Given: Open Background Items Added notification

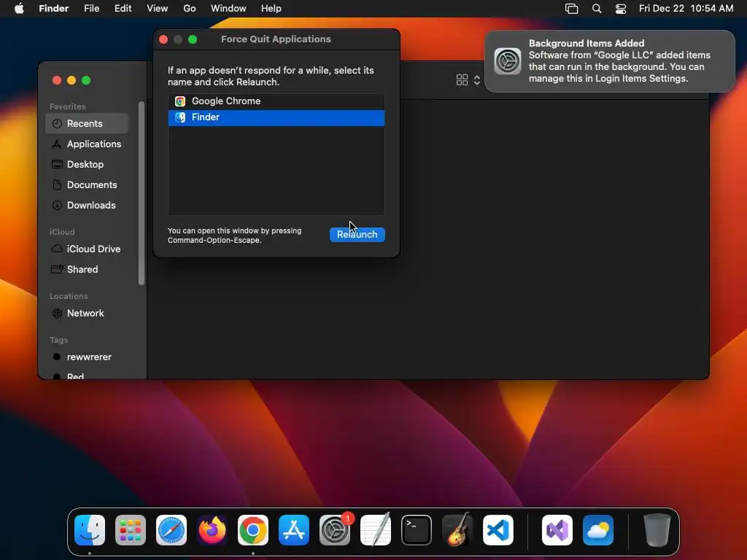Looking at the screenshot, I should coord(610,61).
